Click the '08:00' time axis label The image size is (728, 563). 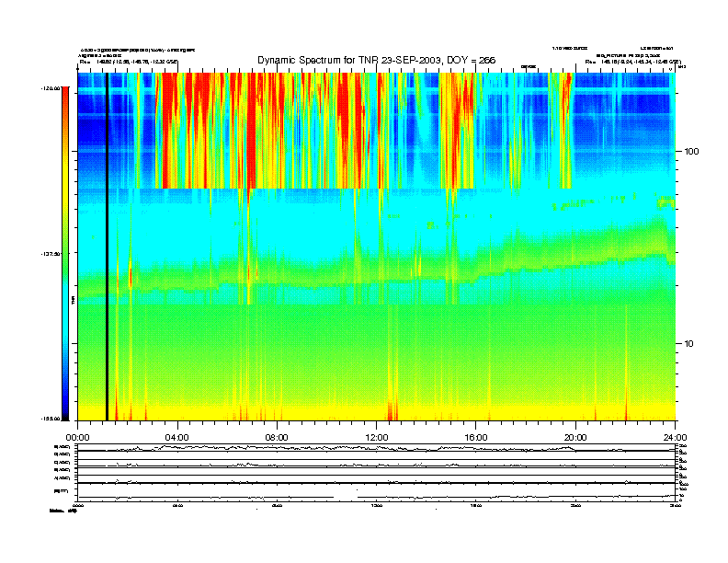277,438
